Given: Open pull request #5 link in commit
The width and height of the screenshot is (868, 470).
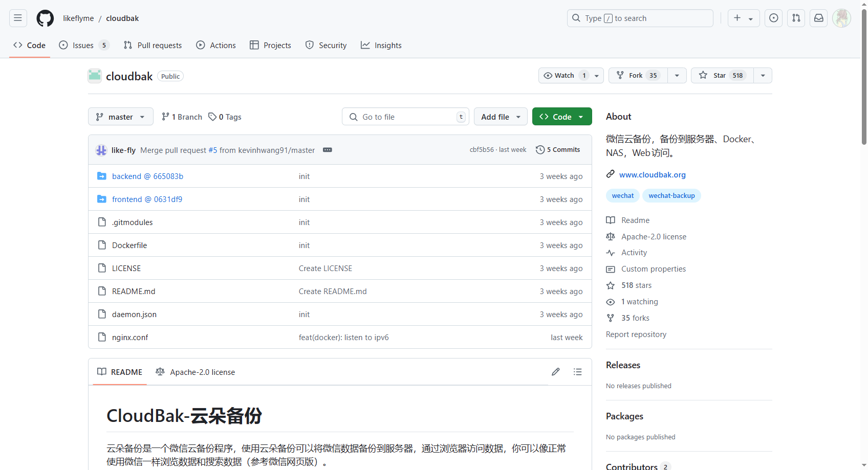Looking at the screenshot, I should click(213, 150).
